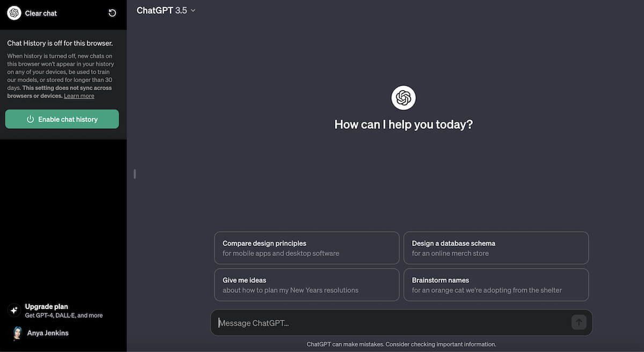Select the Give me ideas suggestion
Viewport: 644px width, 352px height.
[306, 285]
